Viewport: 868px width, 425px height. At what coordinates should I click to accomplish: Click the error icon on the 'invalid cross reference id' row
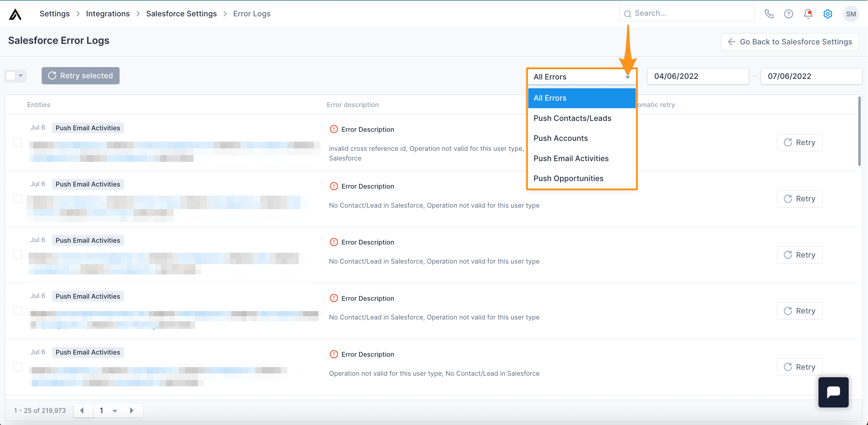pos(334,129)
